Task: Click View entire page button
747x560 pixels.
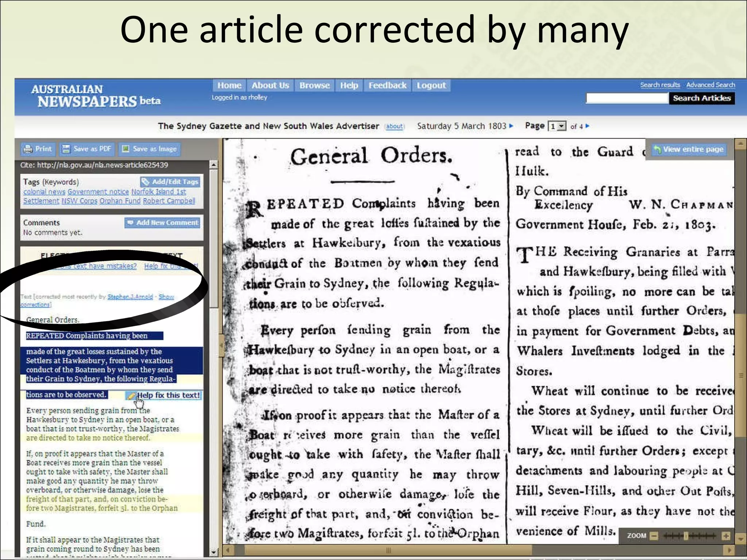Action: [689, 149]
